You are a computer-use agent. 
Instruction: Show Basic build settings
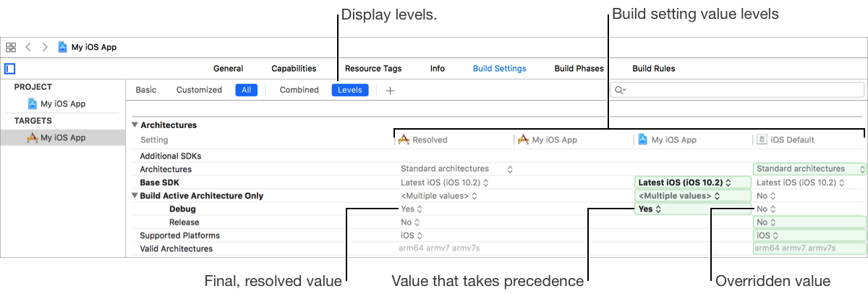[145, 91]
